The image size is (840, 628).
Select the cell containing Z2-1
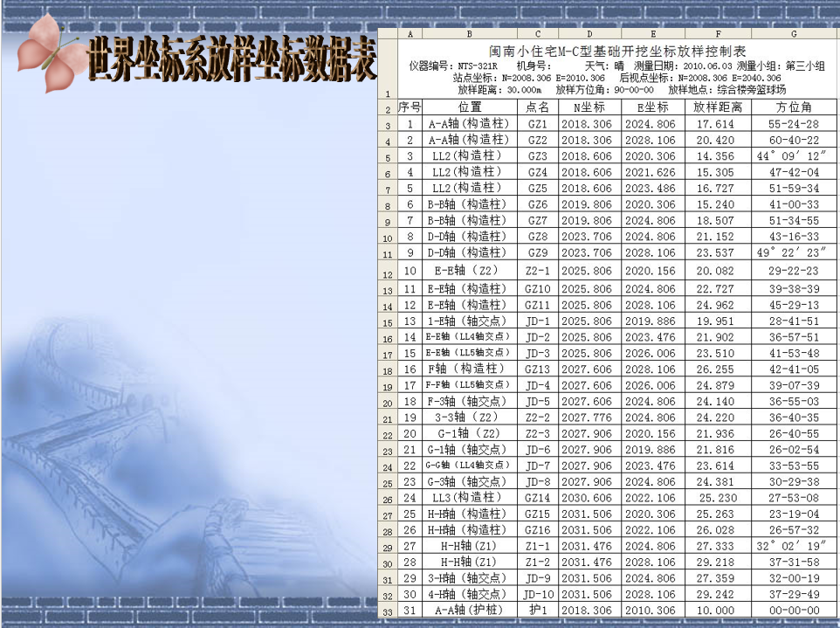click(539, 271)
